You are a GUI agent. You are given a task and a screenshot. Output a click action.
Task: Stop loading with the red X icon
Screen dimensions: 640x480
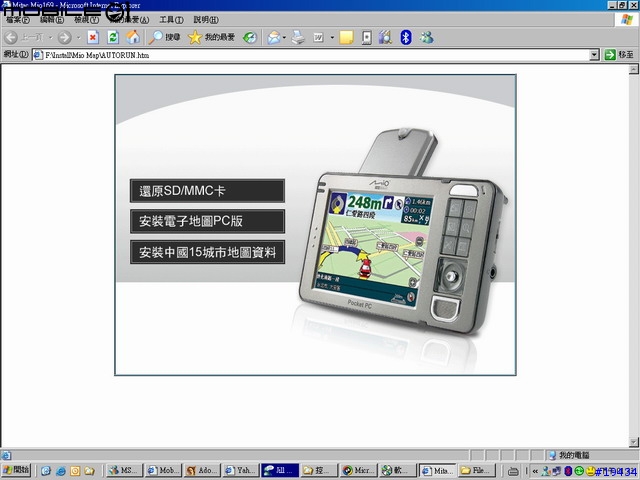click(93, 38)
